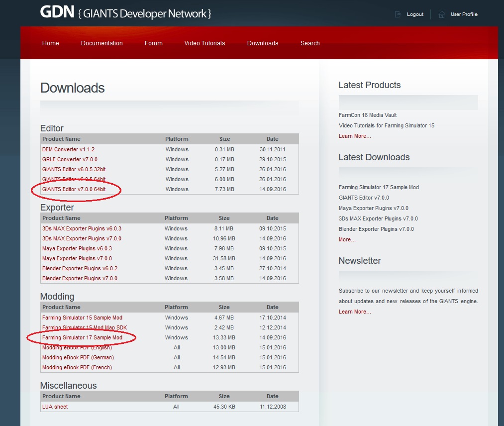The image size is (504, 426).
Task: Click Learn More under Newsletter
Action: pos(355,312)
